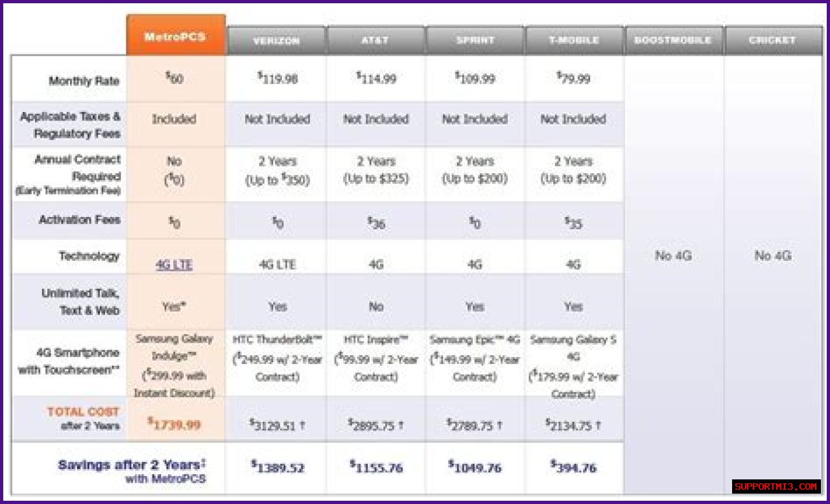Screen dimensions: 830x504
Task: Select the Cricket column header
Action: click(773, 41)
